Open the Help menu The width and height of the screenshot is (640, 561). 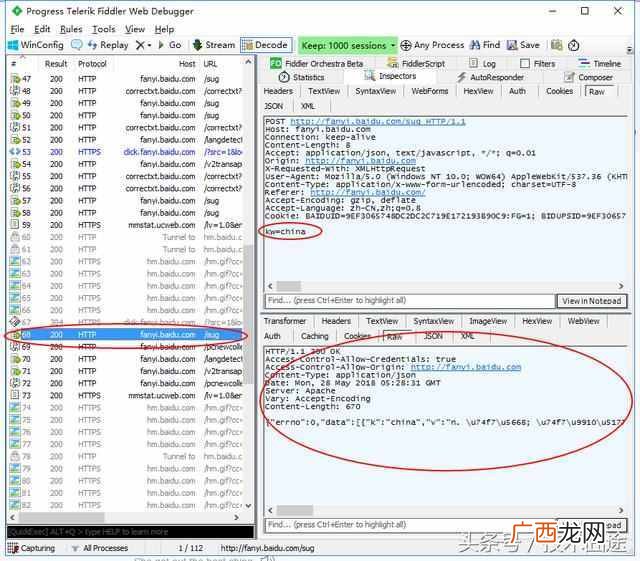[164, 29]
